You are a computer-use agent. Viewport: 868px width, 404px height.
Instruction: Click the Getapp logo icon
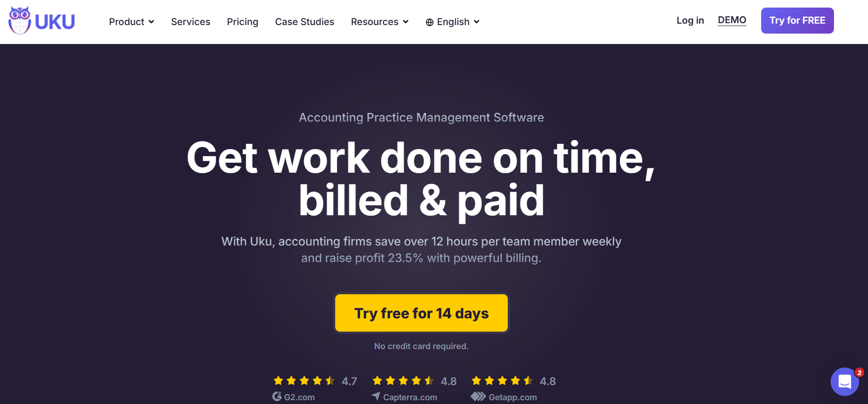(x=478, y=396)
